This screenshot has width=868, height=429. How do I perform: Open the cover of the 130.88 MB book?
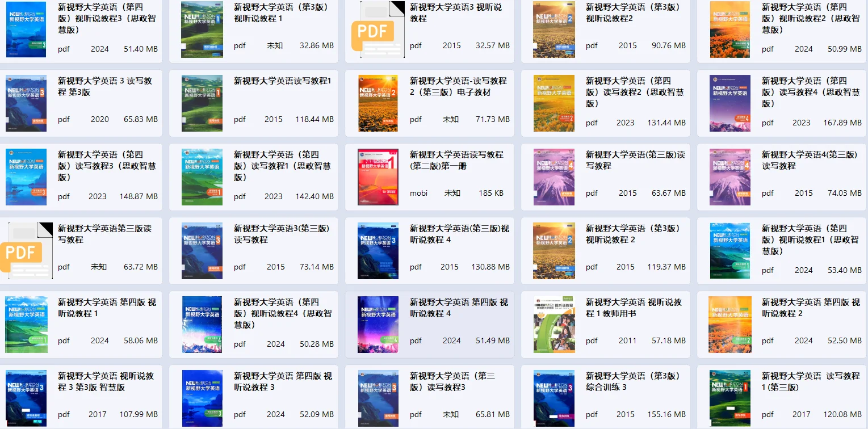[378, 251]
